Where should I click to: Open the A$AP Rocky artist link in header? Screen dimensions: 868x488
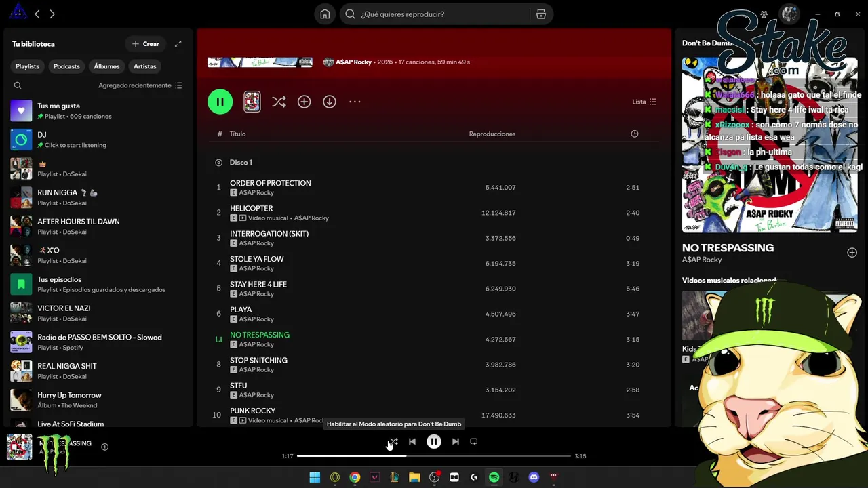353,62
